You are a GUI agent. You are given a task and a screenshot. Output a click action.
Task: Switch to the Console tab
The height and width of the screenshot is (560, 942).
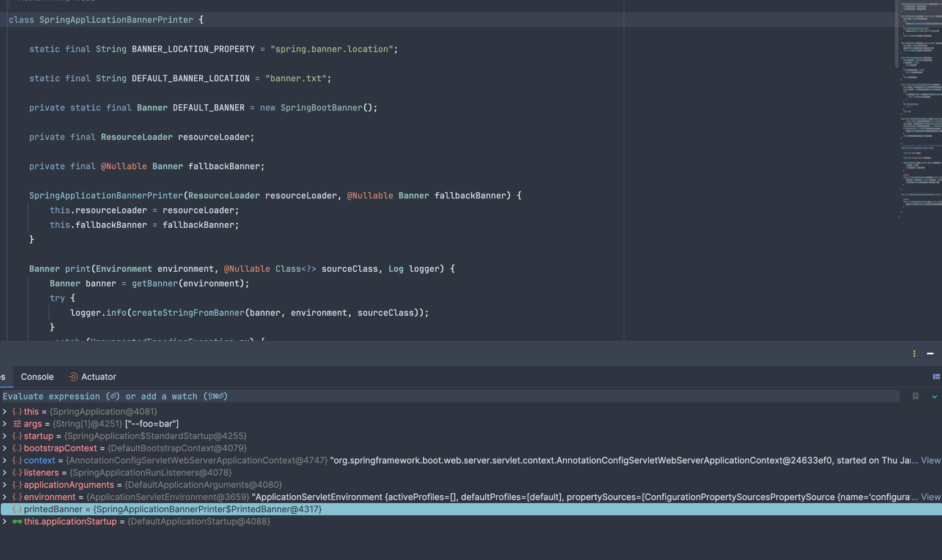37,377
